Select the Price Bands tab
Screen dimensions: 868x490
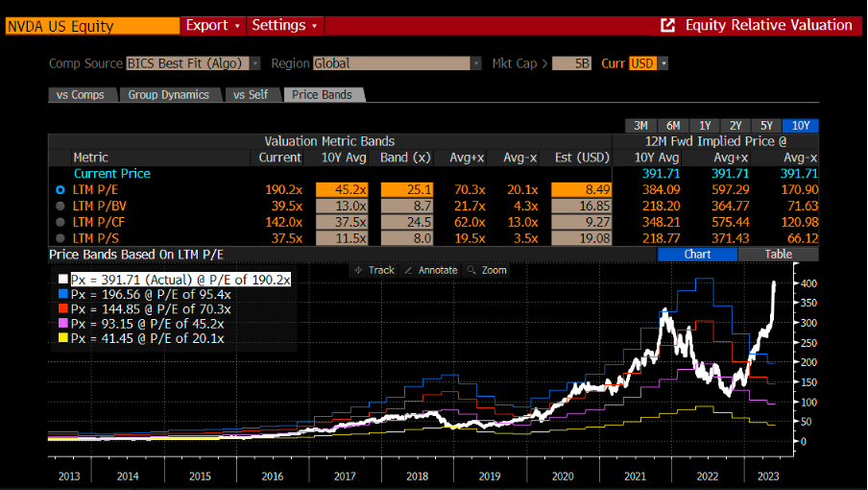(323, 95)
